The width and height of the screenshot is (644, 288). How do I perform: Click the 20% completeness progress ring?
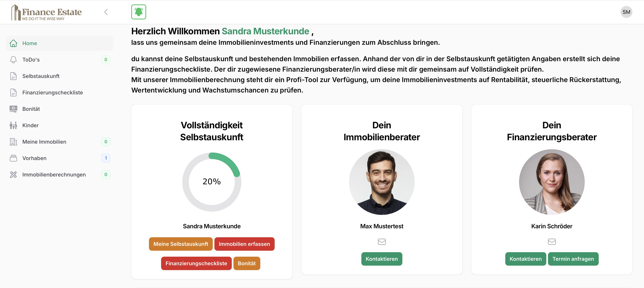click(211, 182)
